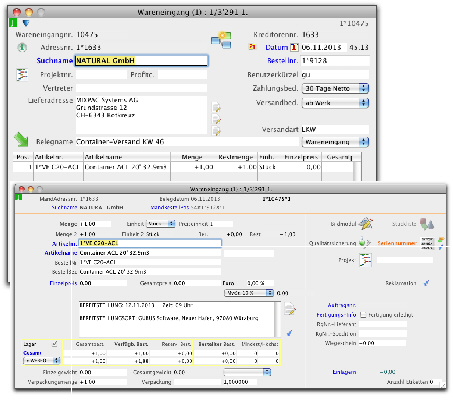
Task: Toggle the Lager checkbox
Action: [55, 344]
